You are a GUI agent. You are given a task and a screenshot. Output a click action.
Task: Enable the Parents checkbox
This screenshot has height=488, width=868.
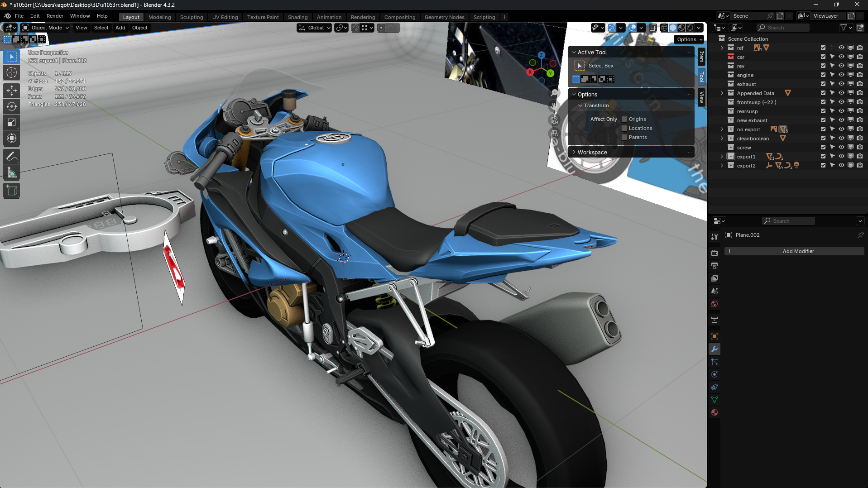[624, 137]
